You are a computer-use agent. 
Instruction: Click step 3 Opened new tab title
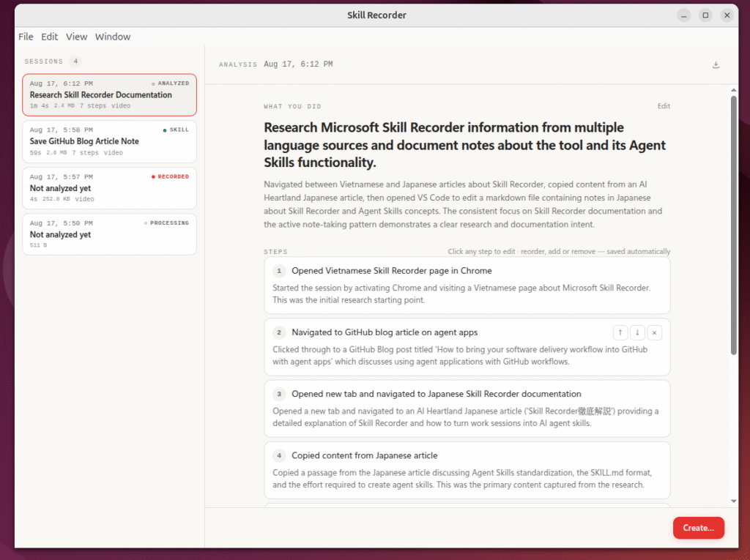click(437, 394)
